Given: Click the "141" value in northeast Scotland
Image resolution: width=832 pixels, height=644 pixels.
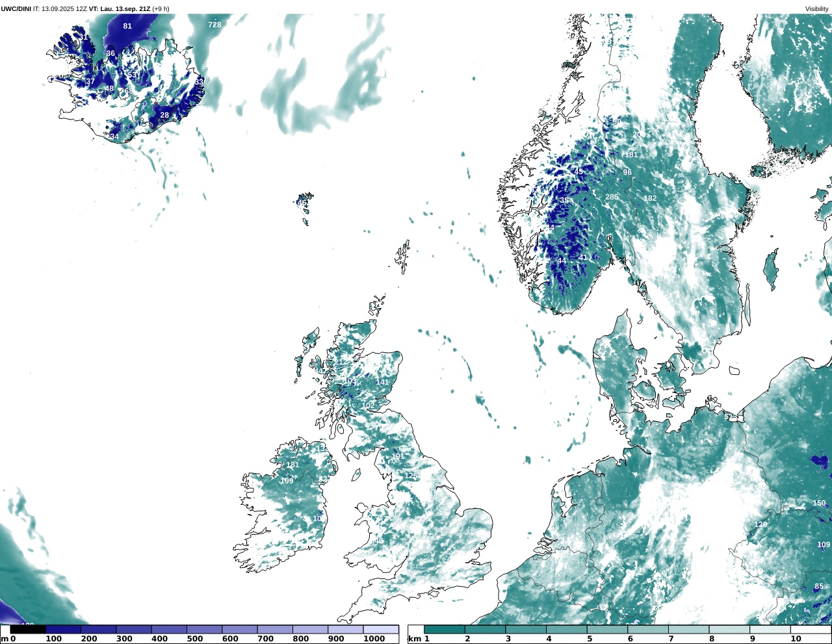Looking at the screenshot, I should (382, 381).
